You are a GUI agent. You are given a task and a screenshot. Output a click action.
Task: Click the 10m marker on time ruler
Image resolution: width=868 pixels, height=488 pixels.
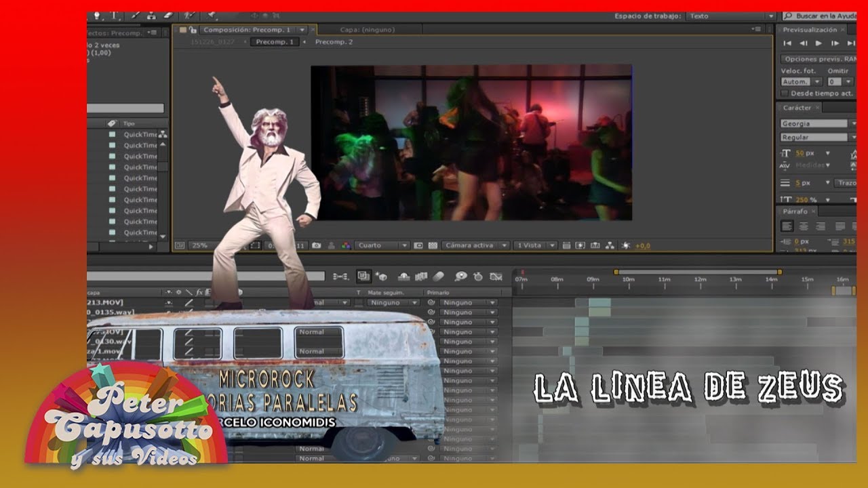(628, 279)
